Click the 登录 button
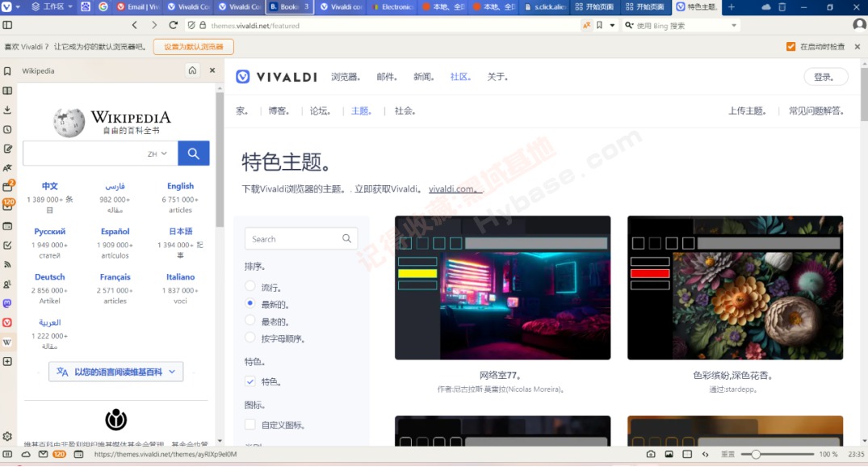The width and height of the screenshot is (868, 467). click(x=825, y=77)
